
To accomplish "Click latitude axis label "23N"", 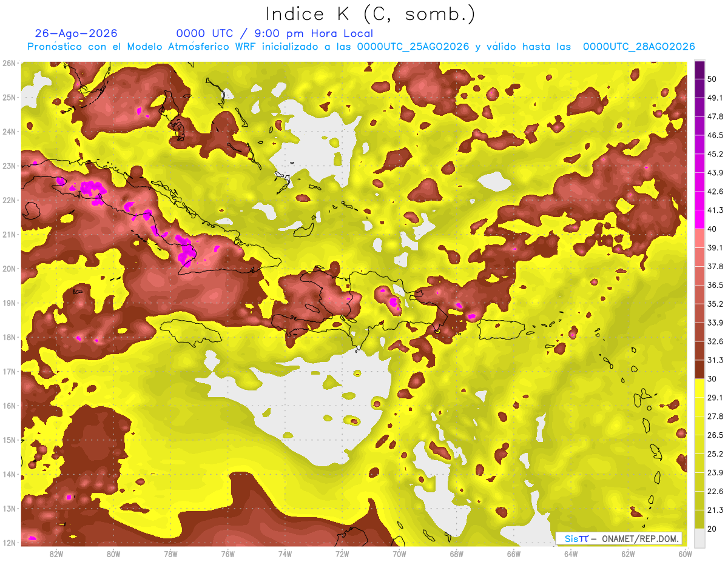I will [x=9, y=166].
